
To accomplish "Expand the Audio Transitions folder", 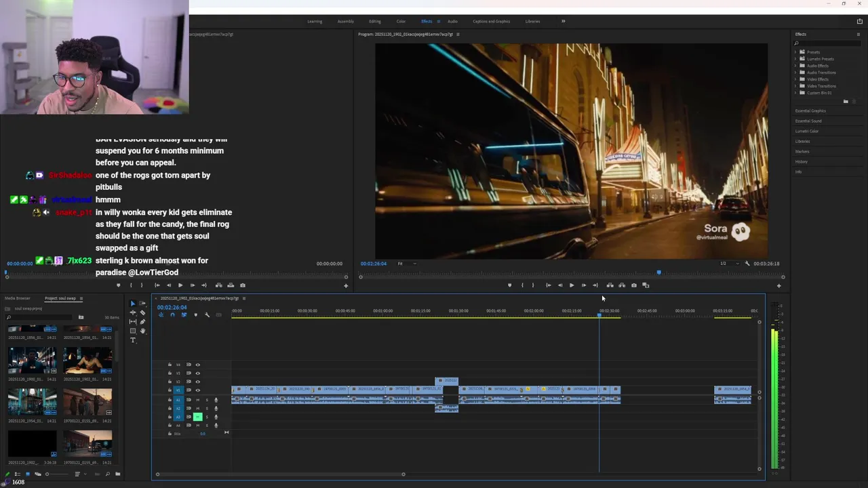I will pyautogui.click(x=795, y=73).
